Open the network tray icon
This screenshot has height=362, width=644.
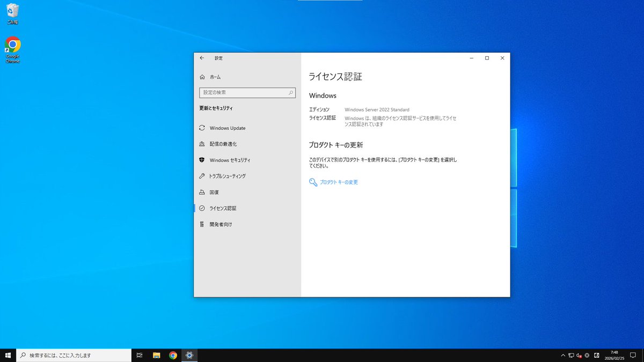[x=571, y=355]
